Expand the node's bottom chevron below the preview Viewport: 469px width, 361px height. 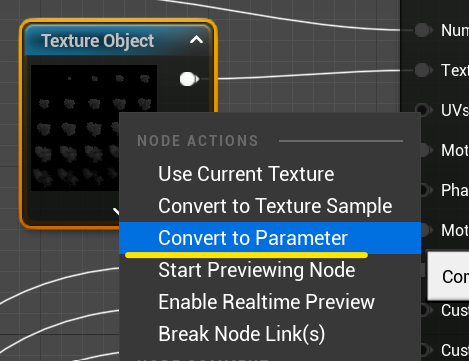(x=116, y=211)
